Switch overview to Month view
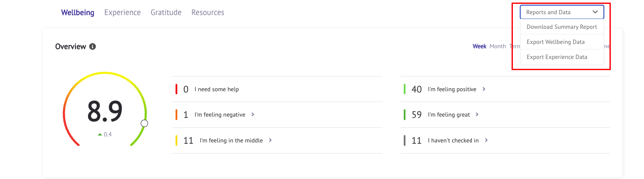The width and height of the screenshot is (644, 179). pyautogui.click(x=497, y=46)
